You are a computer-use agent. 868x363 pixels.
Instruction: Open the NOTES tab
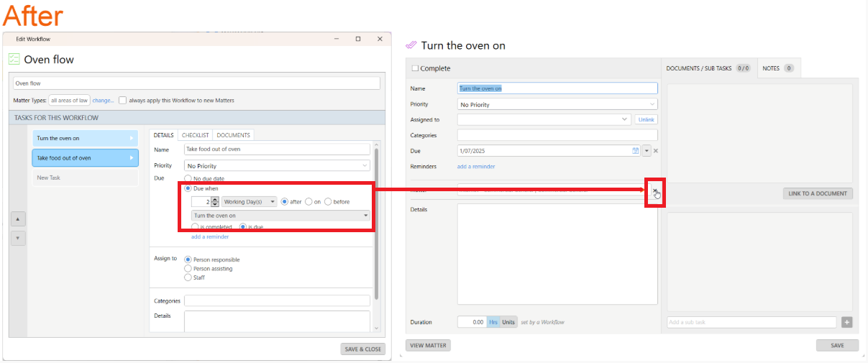pyautogui.click(x=779, y=68)
